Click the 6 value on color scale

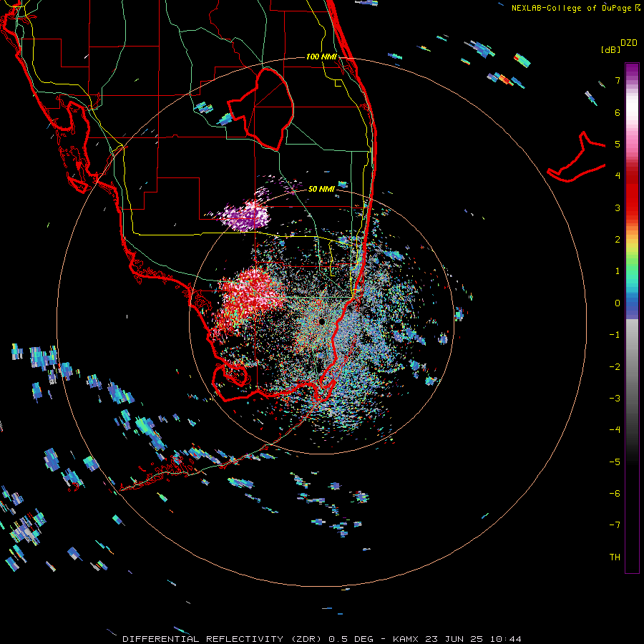pyautogui.click(x=618, y=112)
